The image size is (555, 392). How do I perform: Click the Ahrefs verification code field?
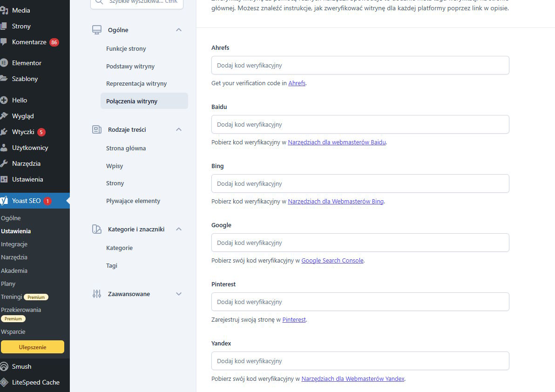pyautogui.click(x=360, y=65)
